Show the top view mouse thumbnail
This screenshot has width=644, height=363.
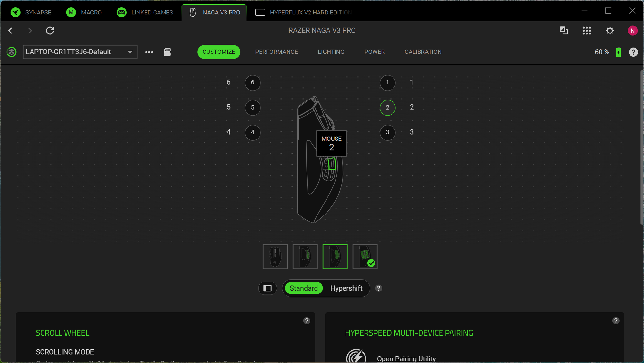[275, 257]
